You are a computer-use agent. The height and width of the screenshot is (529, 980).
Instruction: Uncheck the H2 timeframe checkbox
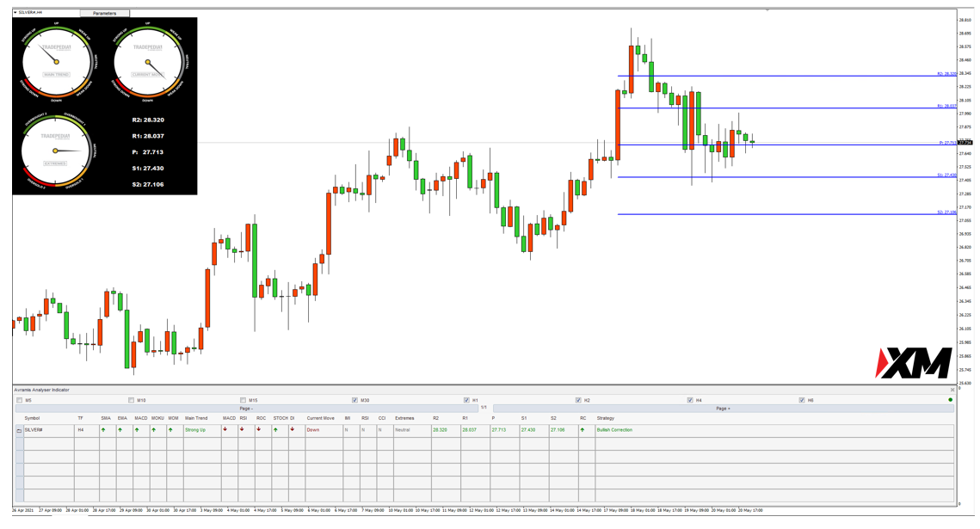point(579,400)
